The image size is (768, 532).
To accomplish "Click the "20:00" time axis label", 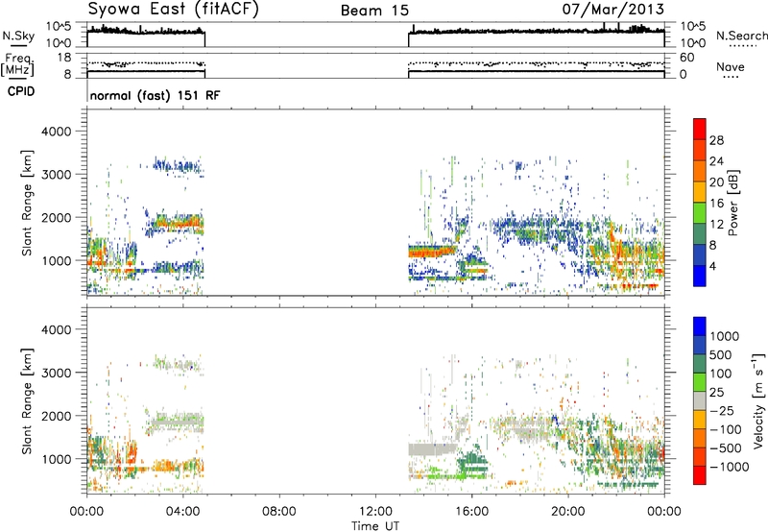I will tap(568, 512).
